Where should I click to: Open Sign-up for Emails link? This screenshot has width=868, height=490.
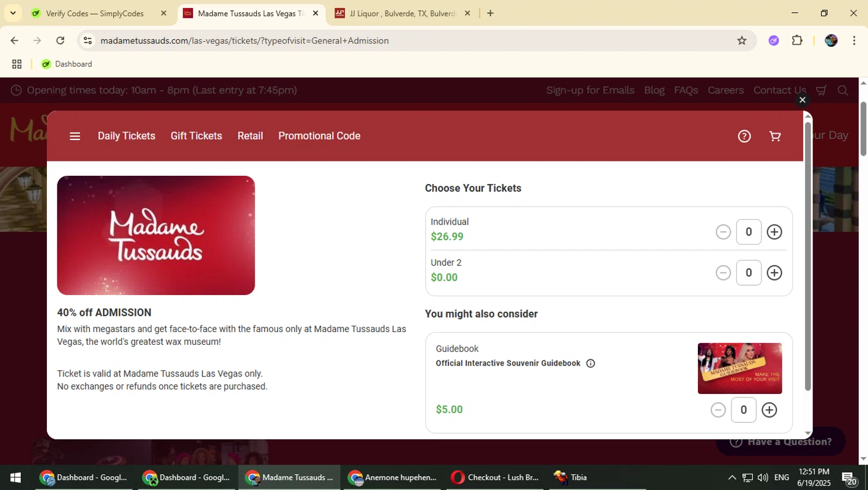point(590,90)
